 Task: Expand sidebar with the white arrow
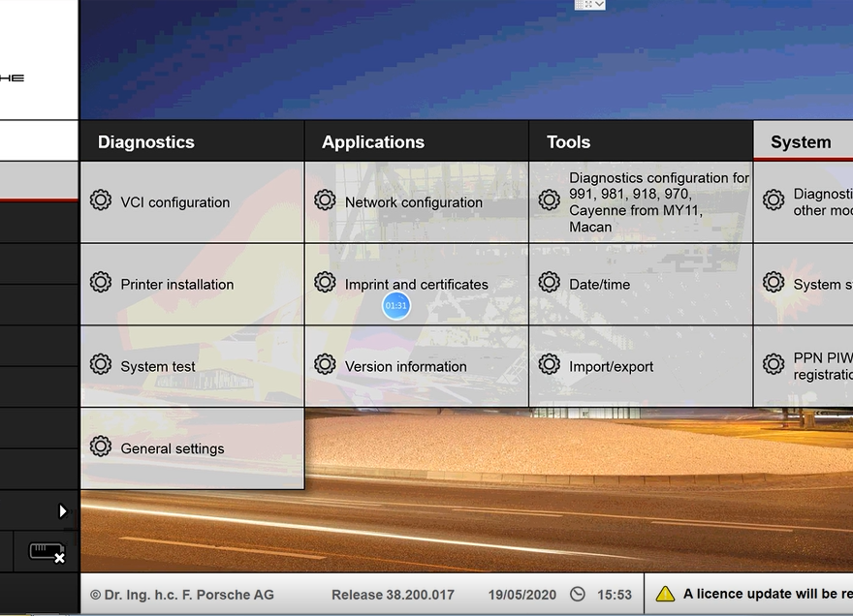pos(63,511)
